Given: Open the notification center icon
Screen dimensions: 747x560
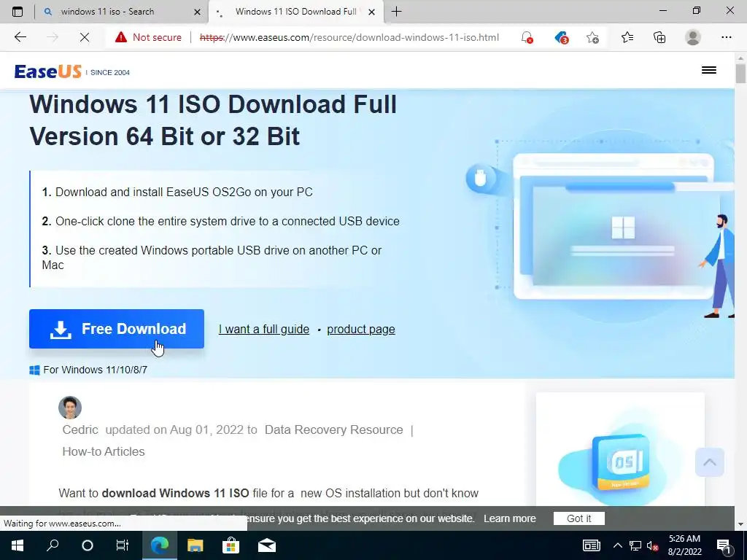Looking at the screenshot, I should [724, 545].
